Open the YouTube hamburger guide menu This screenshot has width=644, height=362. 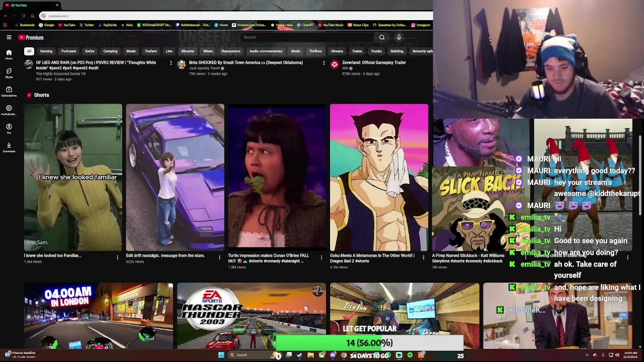tap(9, 37)
